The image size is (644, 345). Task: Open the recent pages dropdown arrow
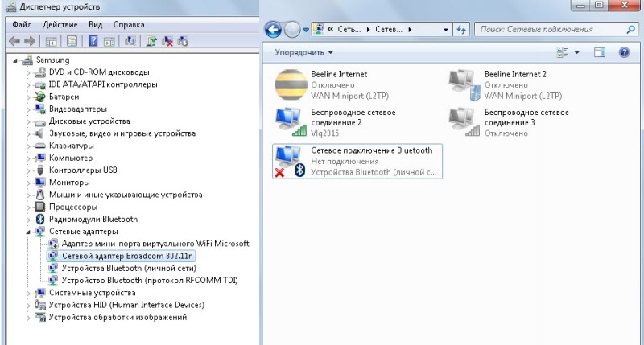click(x=306, y=30)
